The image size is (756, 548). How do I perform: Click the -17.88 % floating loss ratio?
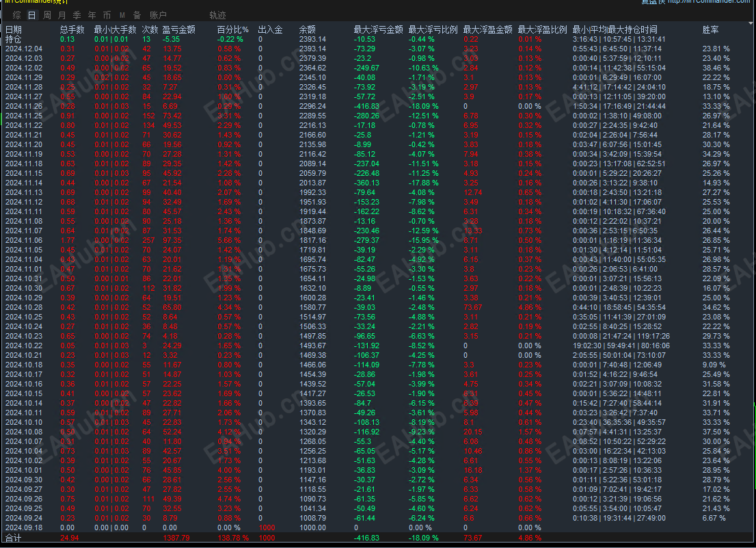coord(423,183)
